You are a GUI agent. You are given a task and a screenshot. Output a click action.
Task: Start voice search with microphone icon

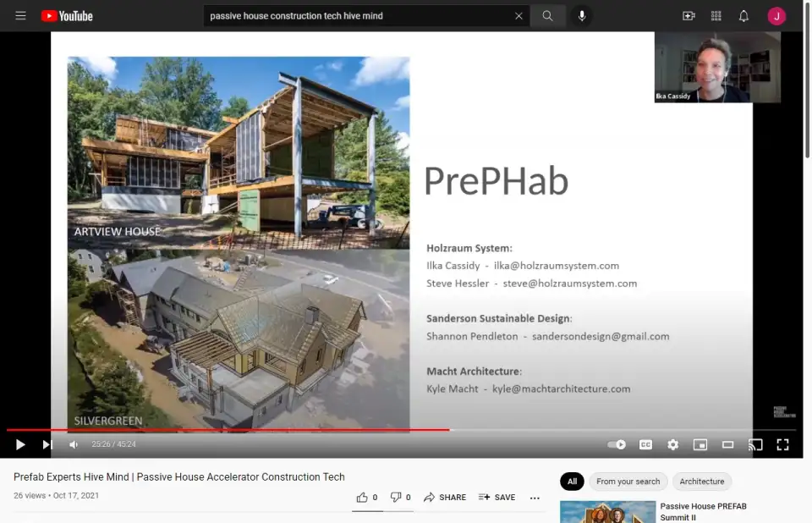click(x=582, y=16)
